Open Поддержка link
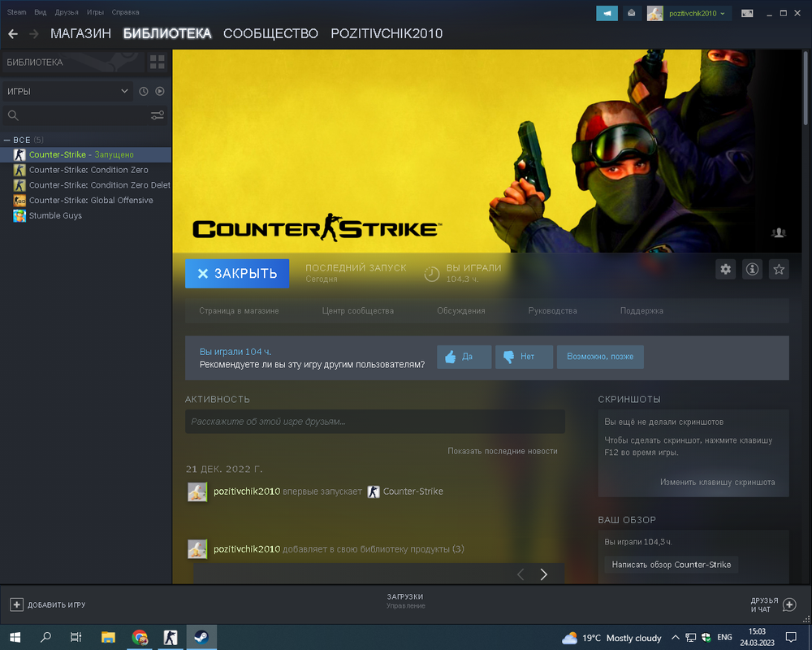812x650 pixels. pos(641,311)
